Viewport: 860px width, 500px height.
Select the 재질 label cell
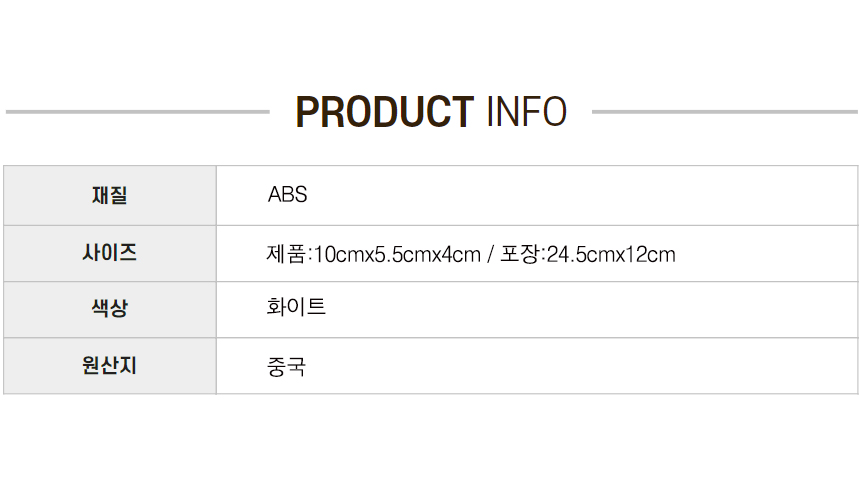[110, 195]
